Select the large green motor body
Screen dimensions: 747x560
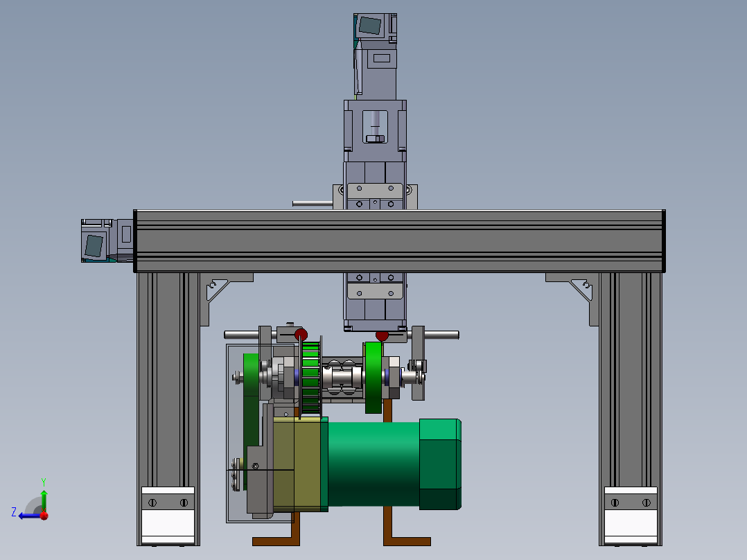(374, 463)
